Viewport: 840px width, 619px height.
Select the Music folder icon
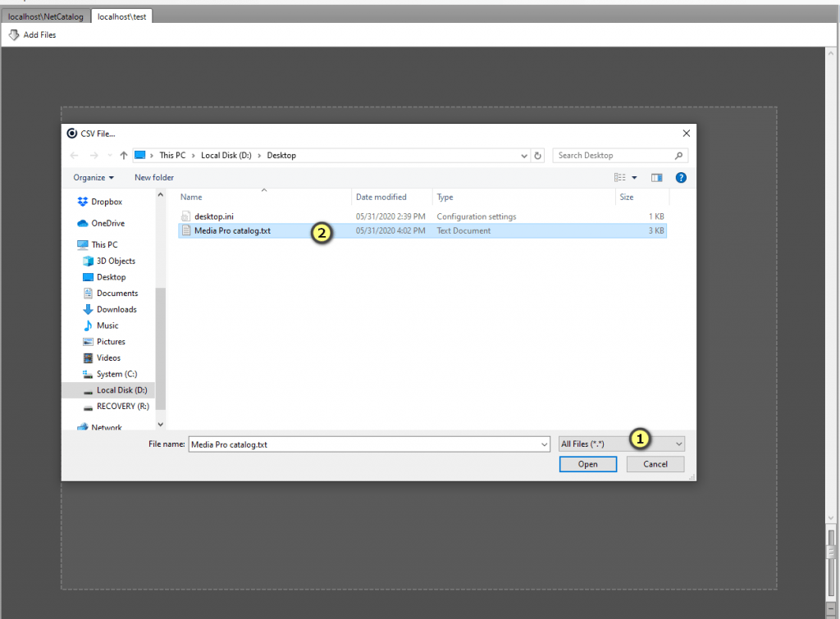coord(89,325)
